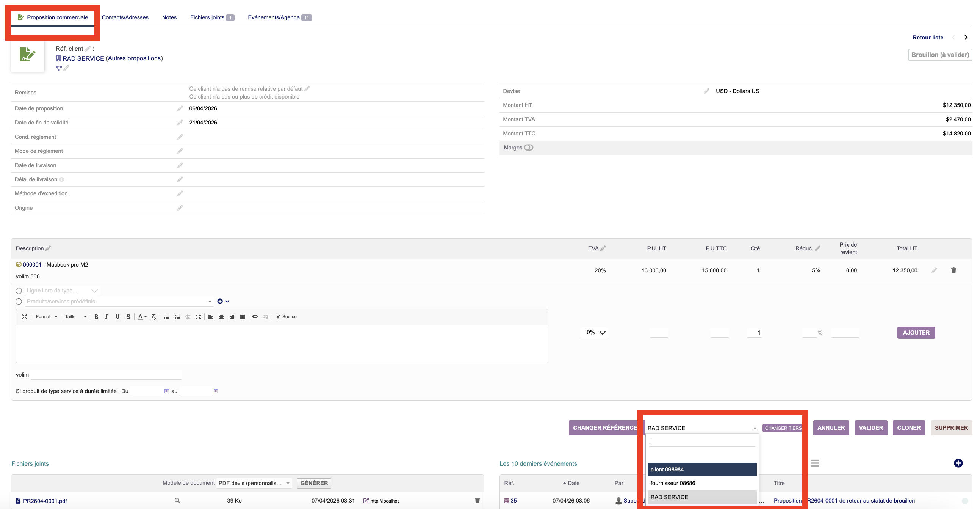Preview PR2604-0001.pdf with magnifier icon

point(177,501)
